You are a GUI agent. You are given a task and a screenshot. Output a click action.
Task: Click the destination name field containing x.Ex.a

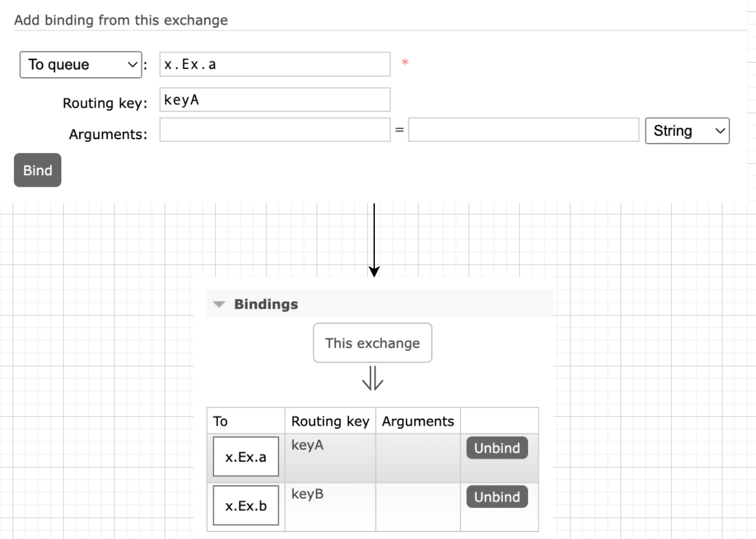click(275, 64)
